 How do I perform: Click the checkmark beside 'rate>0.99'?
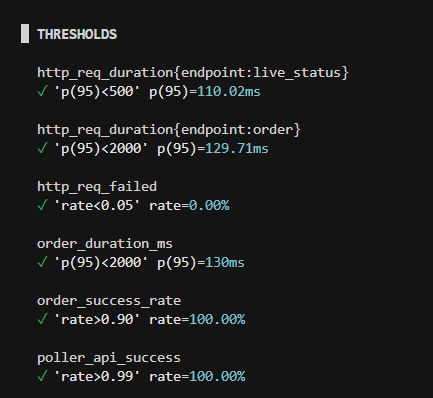42,376
